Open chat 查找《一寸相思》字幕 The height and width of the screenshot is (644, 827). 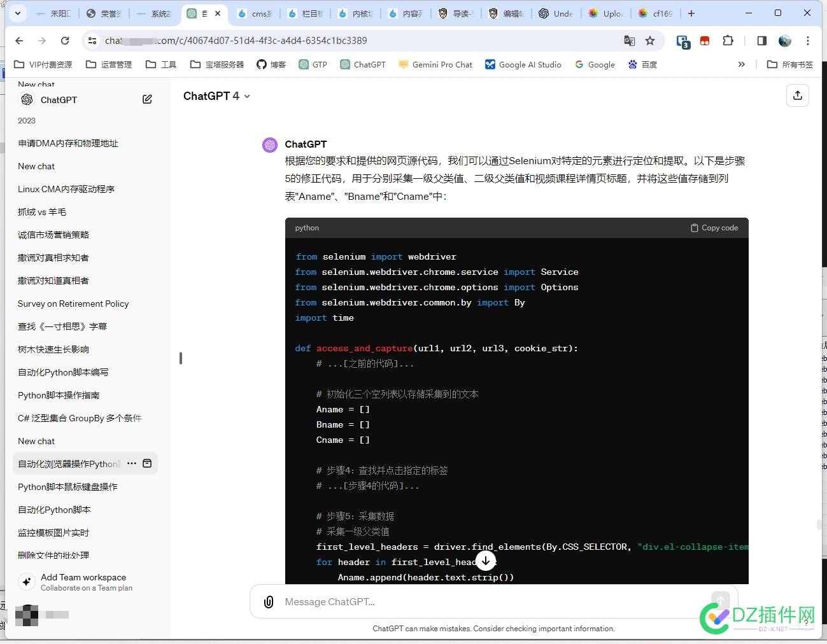85,326
